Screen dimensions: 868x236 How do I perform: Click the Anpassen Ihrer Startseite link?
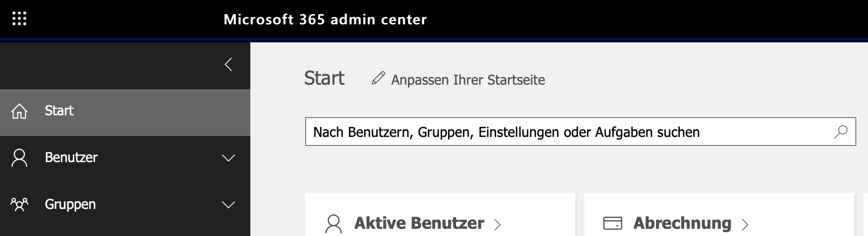click(468, 80)
